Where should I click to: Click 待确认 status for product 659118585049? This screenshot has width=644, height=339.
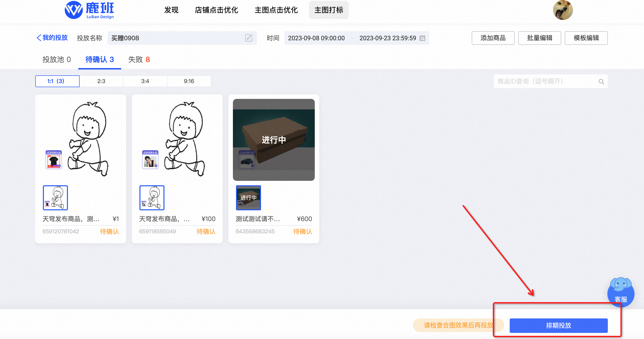point(206,232)
